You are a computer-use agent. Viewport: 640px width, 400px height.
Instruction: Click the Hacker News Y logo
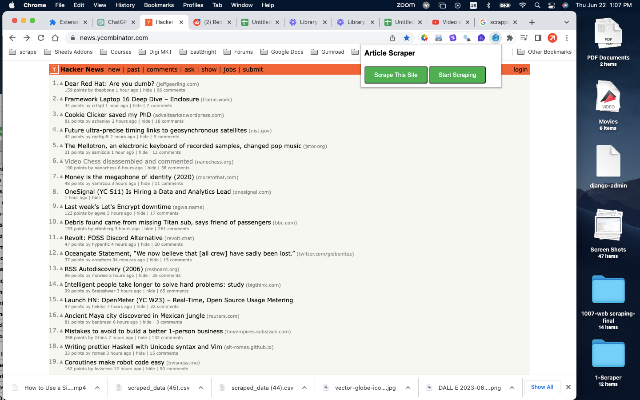54,70
